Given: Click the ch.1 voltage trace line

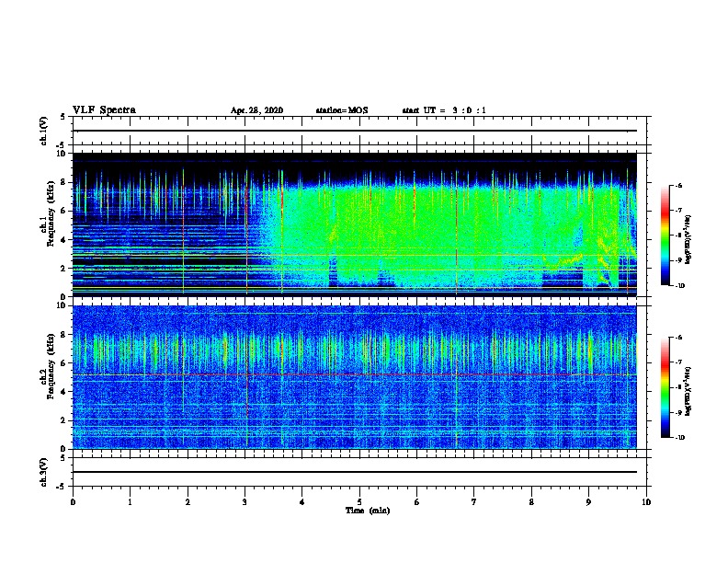Looking at the screenshot, I should click(x=355, y=131).
